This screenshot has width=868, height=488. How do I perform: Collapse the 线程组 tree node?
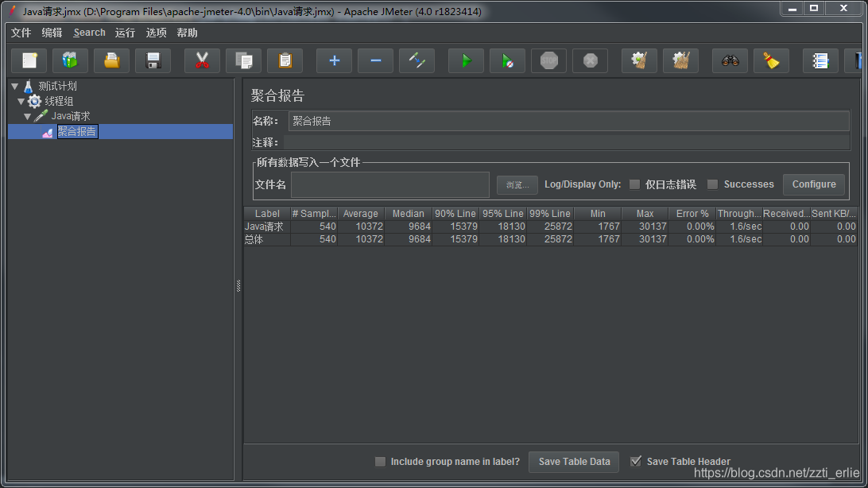point(21,101)
